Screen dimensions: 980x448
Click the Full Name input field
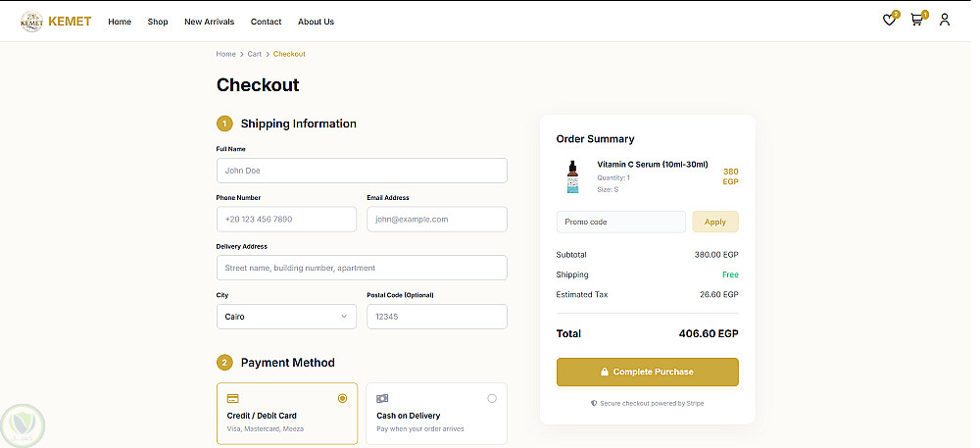pos(362,171)
